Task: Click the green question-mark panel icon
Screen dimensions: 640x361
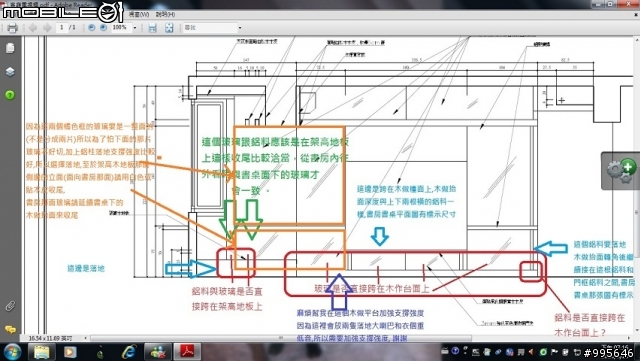Action: tap(10, 95)
